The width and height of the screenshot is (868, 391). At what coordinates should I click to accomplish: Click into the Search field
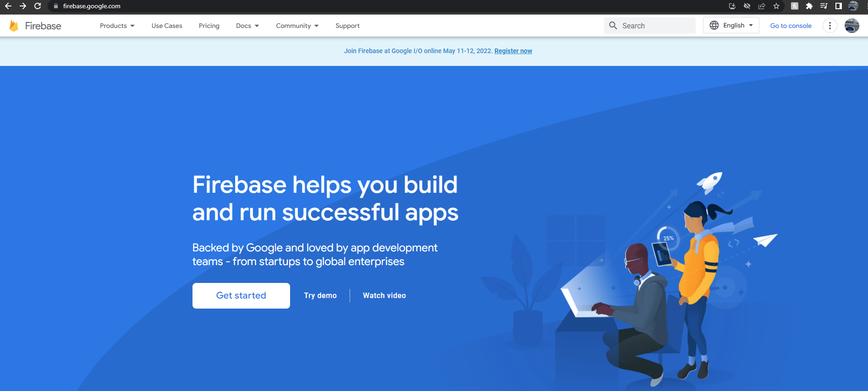pos(650,26)
